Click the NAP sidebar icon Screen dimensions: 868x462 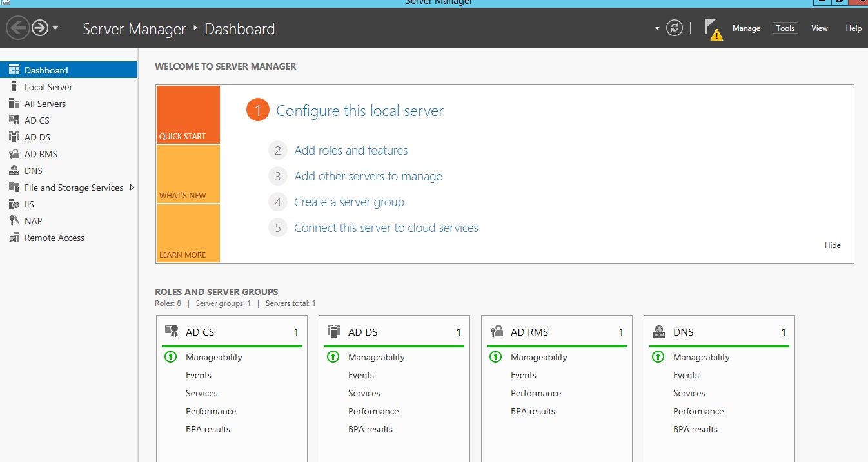coord(14,220)
